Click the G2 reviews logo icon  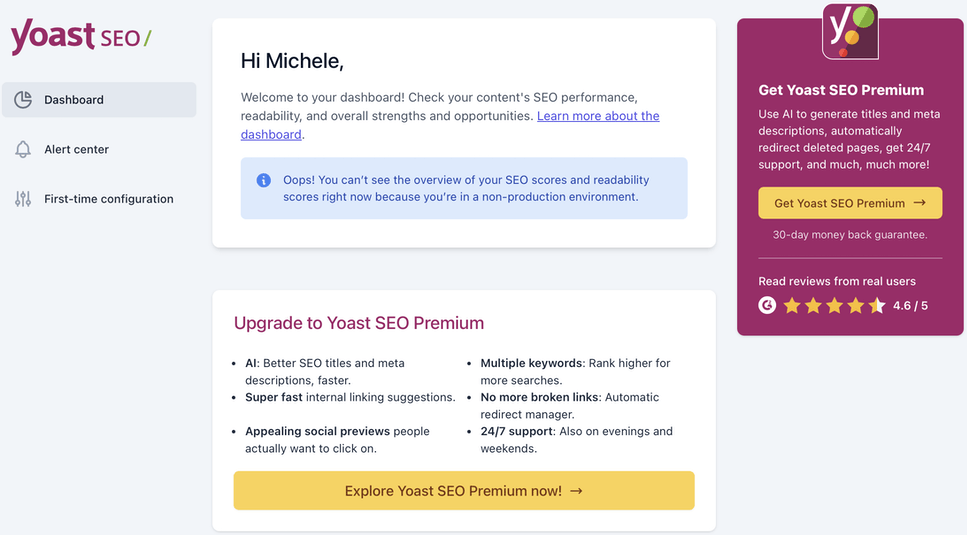coord(767,305)
